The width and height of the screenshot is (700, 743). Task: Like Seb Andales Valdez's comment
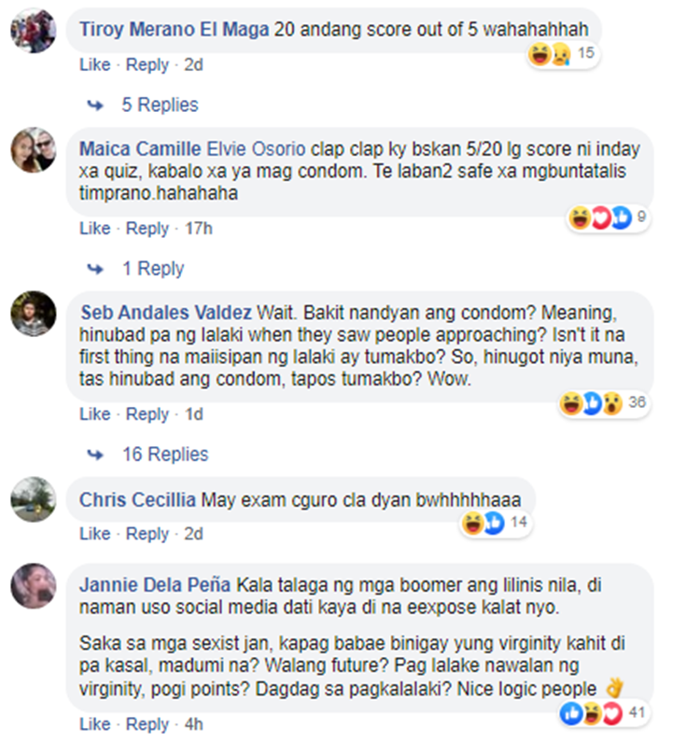click(95, 414)
